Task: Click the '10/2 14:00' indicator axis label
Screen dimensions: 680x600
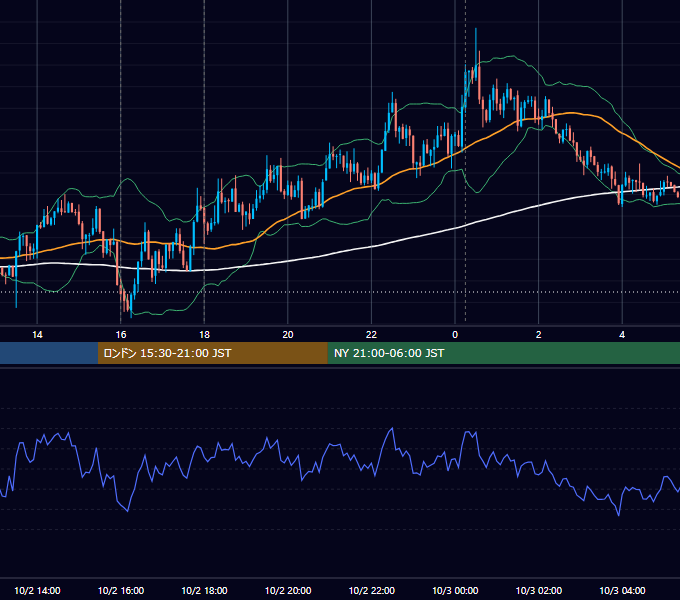Action: click(37, 590)
